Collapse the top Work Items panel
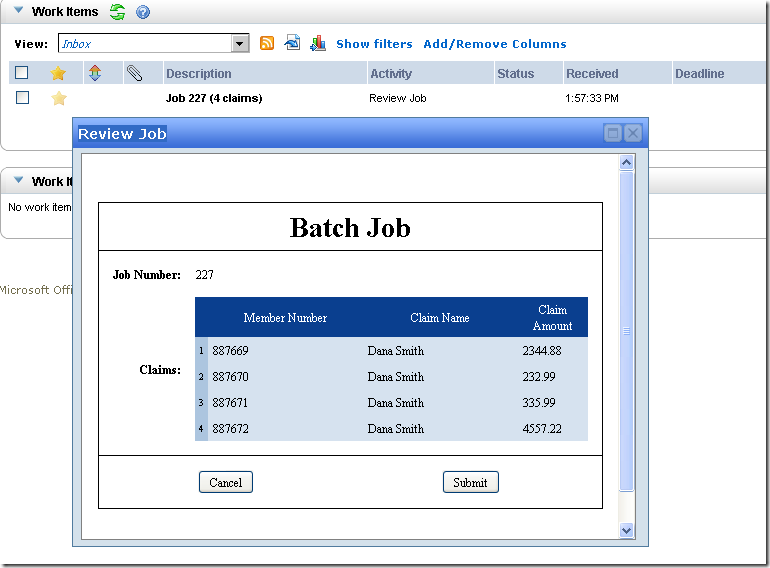Viewport: 770px width, 568px height. pyautogui.click(x=19, y=10)
